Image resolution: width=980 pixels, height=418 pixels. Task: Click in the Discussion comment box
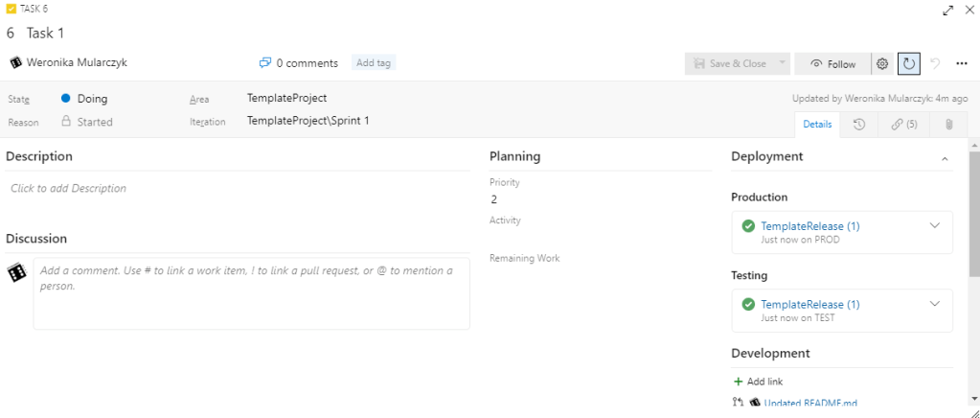tap(251, 292)
